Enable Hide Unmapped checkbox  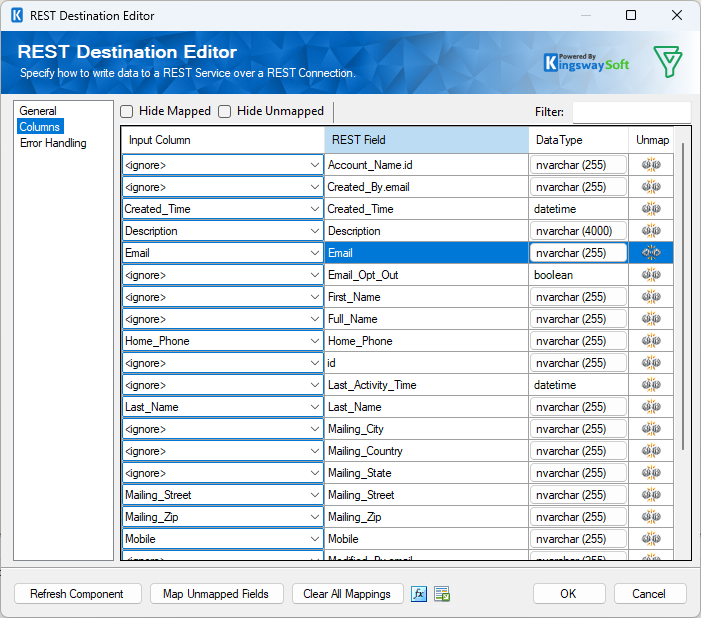click(x=224, y=111)
